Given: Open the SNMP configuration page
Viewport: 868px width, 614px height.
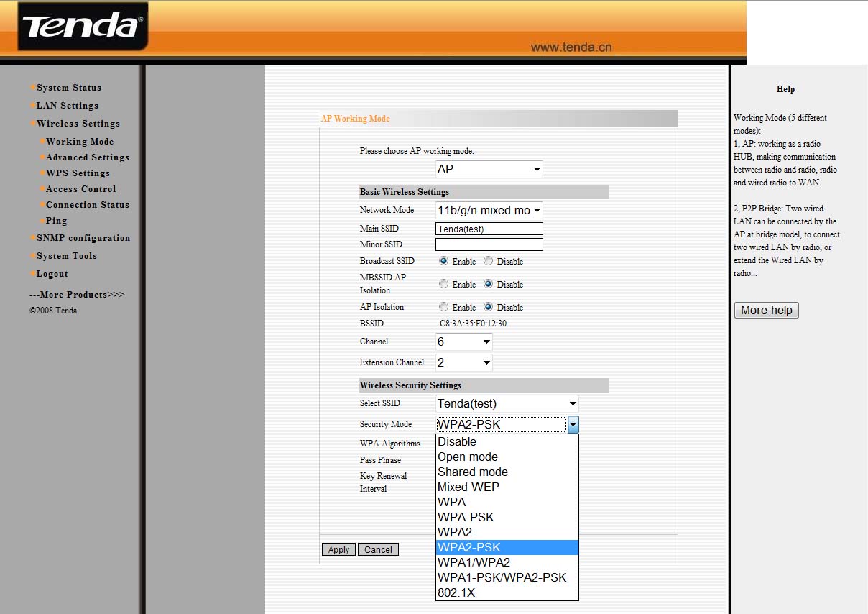Looking at the screenshot, I should point(83,238).
